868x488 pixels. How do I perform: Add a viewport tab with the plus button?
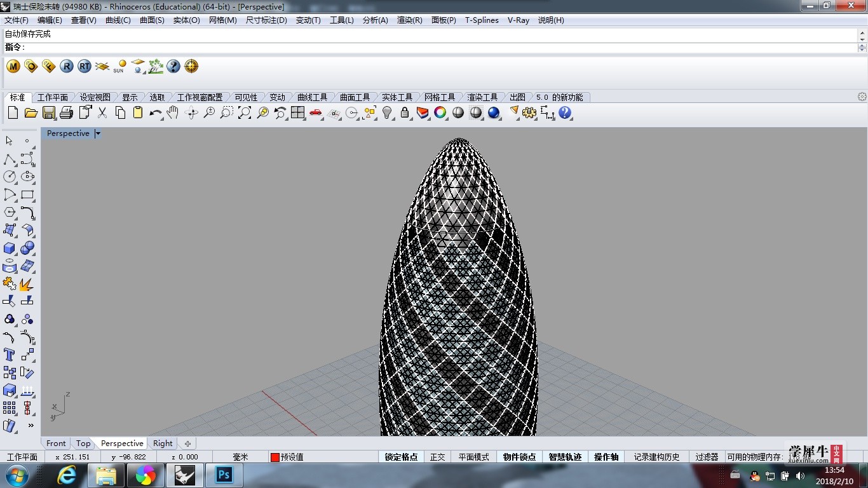[187, 444]
